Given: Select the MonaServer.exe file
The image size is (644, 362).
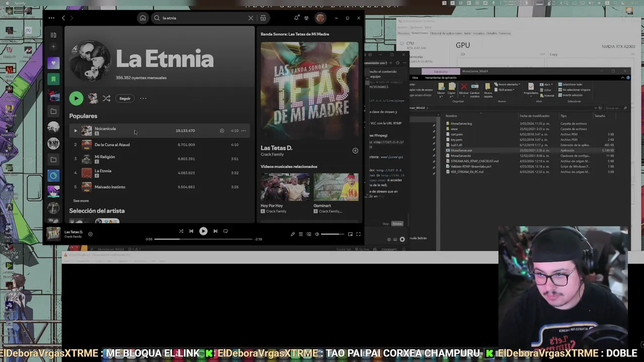Looking at the screenshot, I should pyautogui.click(x=461, y=150).
